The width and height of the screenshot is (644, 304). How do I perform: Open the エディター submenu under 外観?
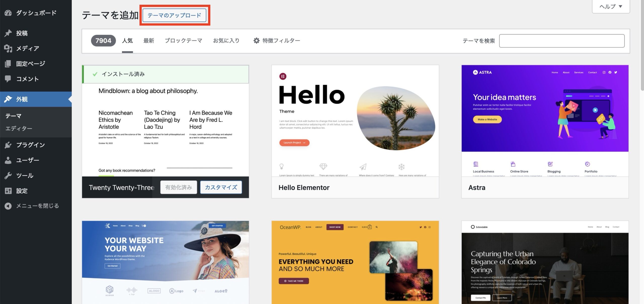click(19, 128)
